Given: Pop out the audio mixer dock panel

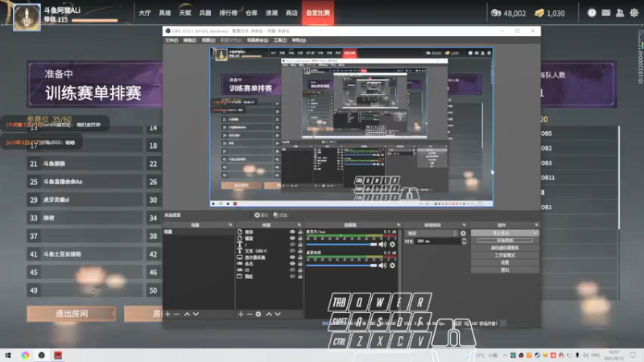Looking at the screenshot, I should (398, 225).
